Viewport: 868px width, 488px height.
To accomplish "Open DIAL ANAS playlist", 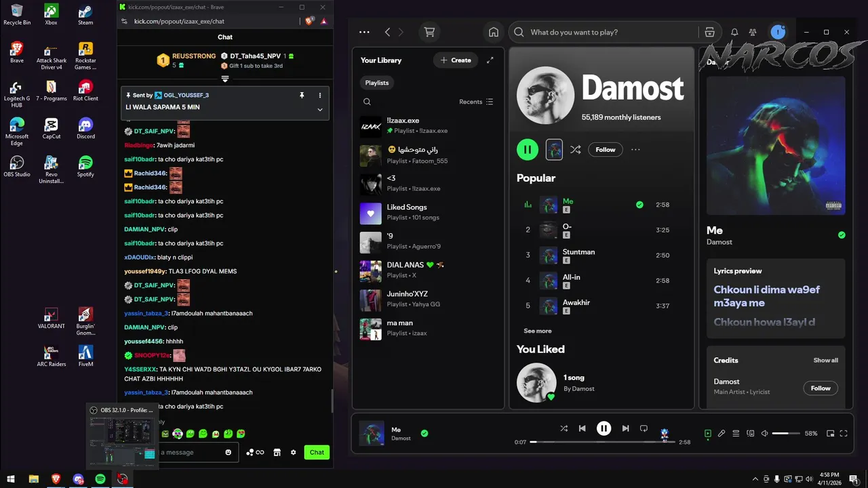I will 428,270.
